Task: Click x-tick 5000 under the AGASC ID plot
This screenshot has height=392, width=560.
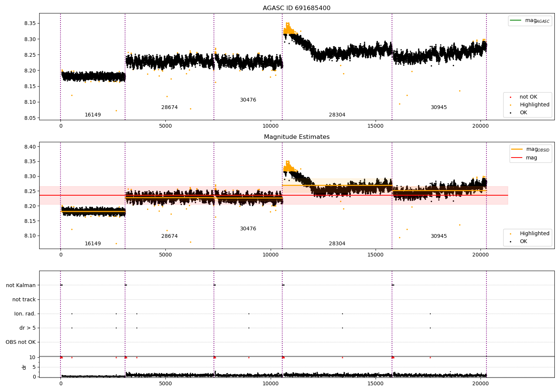Action: [165, 126]
